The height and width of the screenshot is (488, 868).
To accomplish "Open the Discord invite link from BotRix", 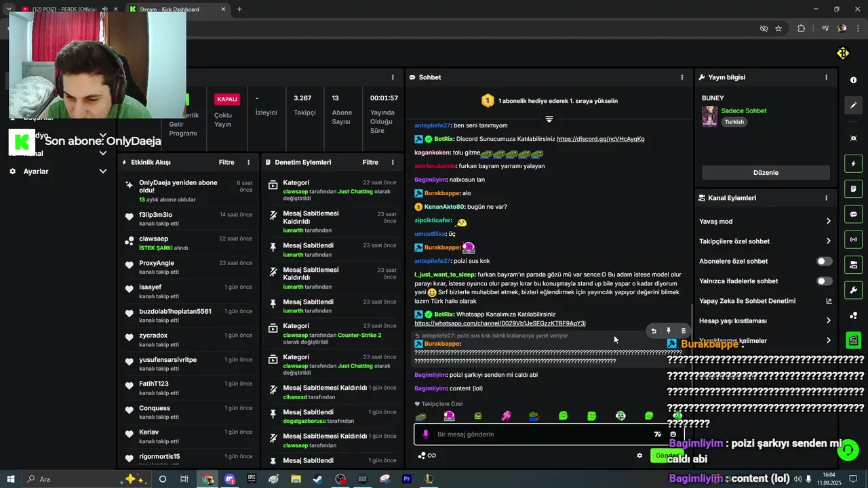I will click(x=600, y=139).
